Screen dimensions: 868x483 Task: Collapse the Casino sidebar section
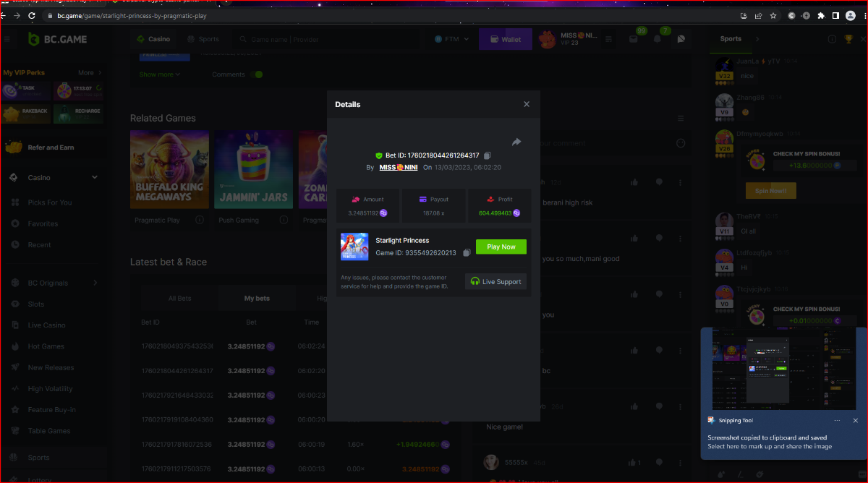[x=94, y=177]
